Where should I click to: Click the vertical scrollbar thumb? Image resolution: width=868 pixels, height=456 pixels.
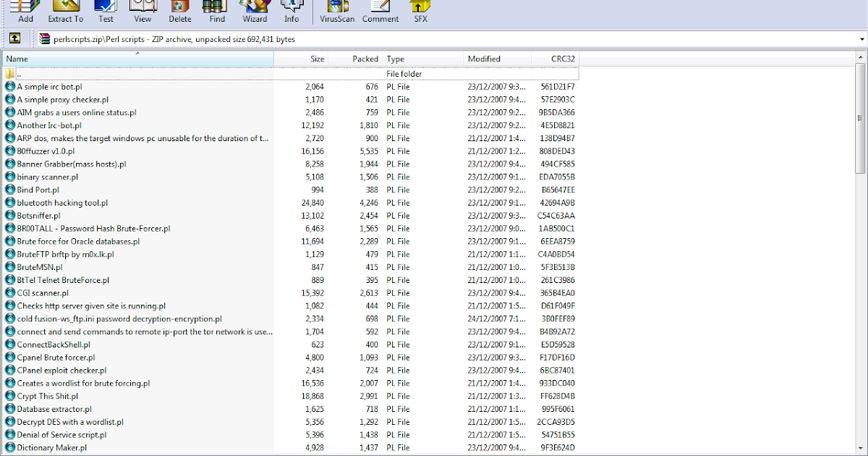861,118
